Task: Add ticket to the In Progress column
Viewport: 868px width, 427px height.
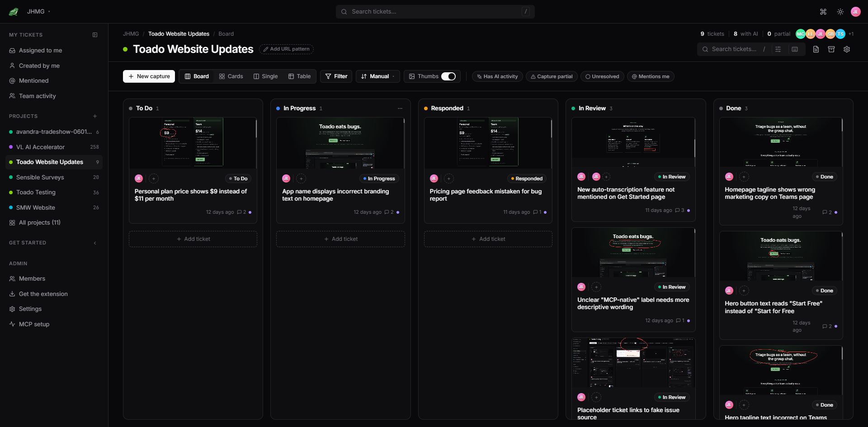Action: pos(340,239)
